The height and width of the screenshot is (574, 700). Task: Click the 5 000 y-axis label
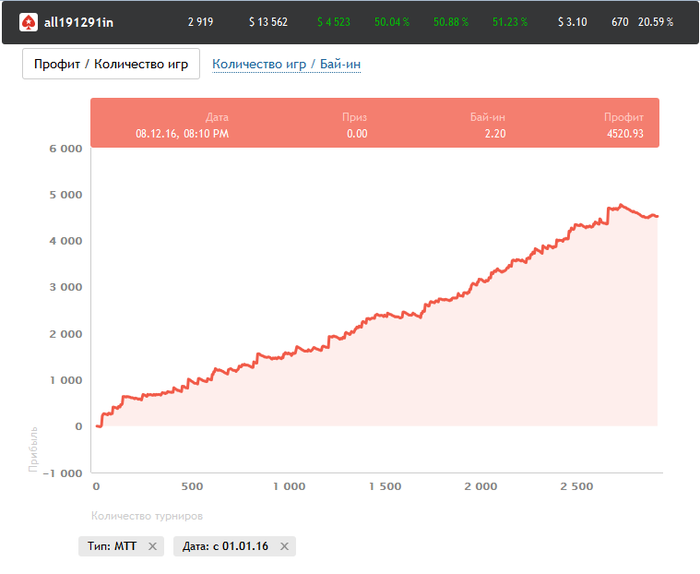66,195
